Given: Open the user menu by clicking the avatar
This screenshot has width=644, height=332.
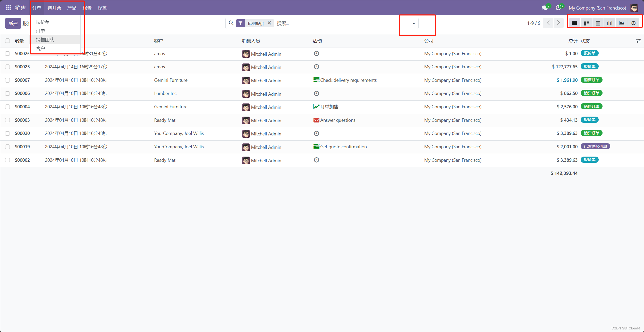Looking at the screenshot, I should coord(634,8).
